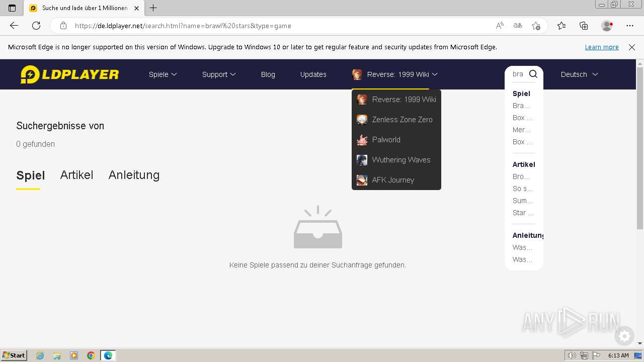Select 'So s...' suggestion under Artikel
This screenshot has height=362, width=644.
pos(522,189)
